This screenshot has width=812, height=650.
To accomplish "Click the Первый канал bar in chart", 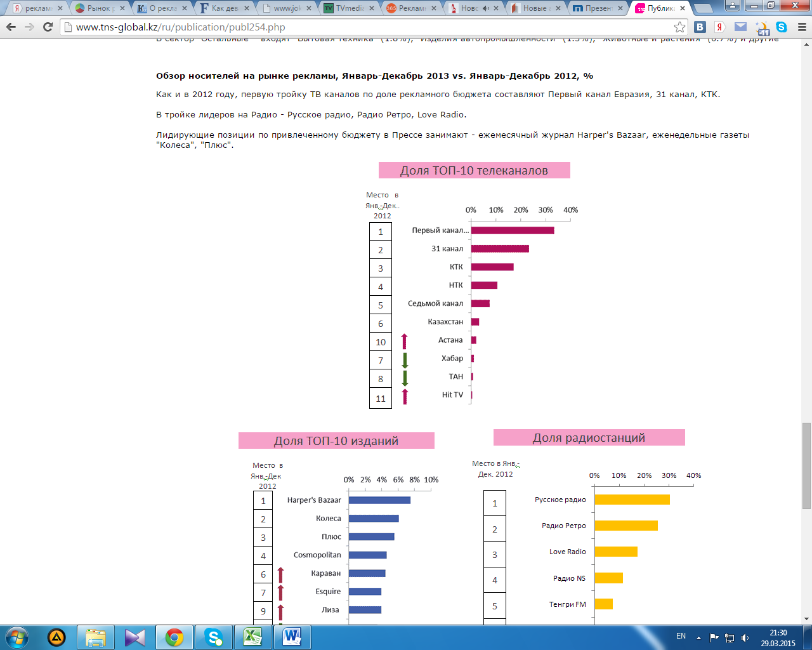I will (513, 230).
